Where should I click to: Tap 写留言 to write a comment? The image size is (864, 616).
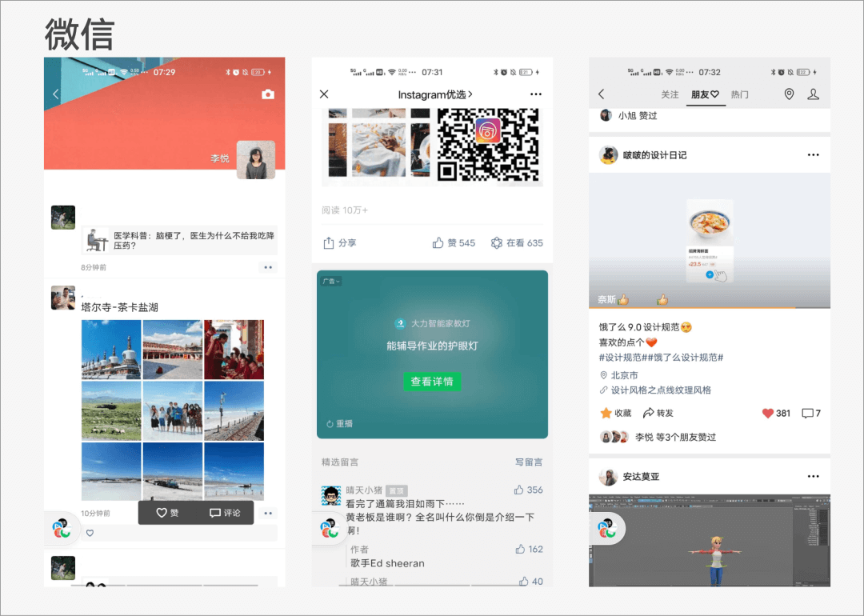[x=529, y=462]
